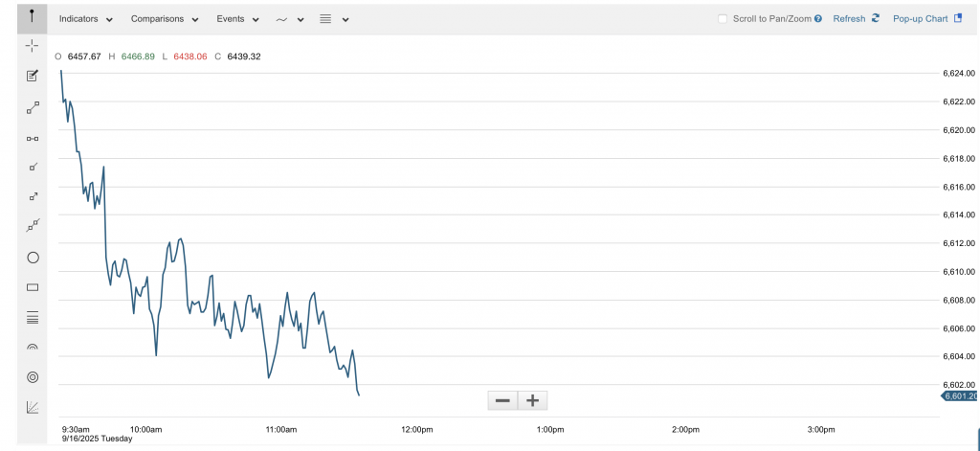This screenshot has width=980, height=451.
Task: Zoom out with the minus button
Action: (502, 400)
